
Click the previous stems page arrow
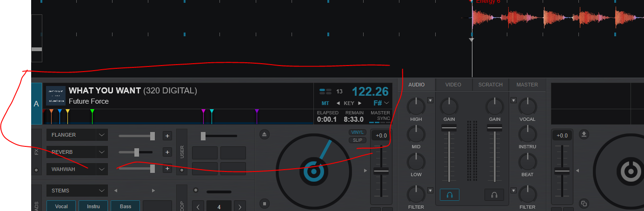pyautogui.click(x=116, y=191)
